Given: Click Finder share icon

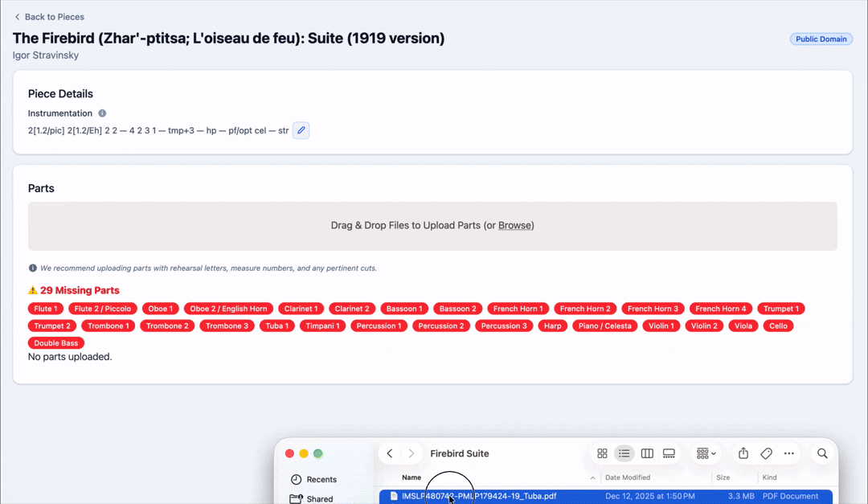Looking at the screenshot, I should [x=743, y=453].
